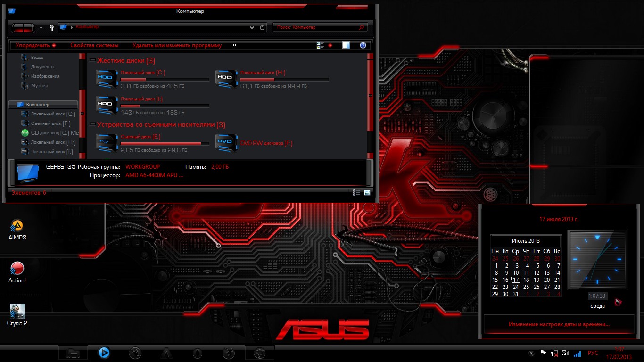
Task: Go forward with the Explorer forward button
Action: click(x=28, y=28)
